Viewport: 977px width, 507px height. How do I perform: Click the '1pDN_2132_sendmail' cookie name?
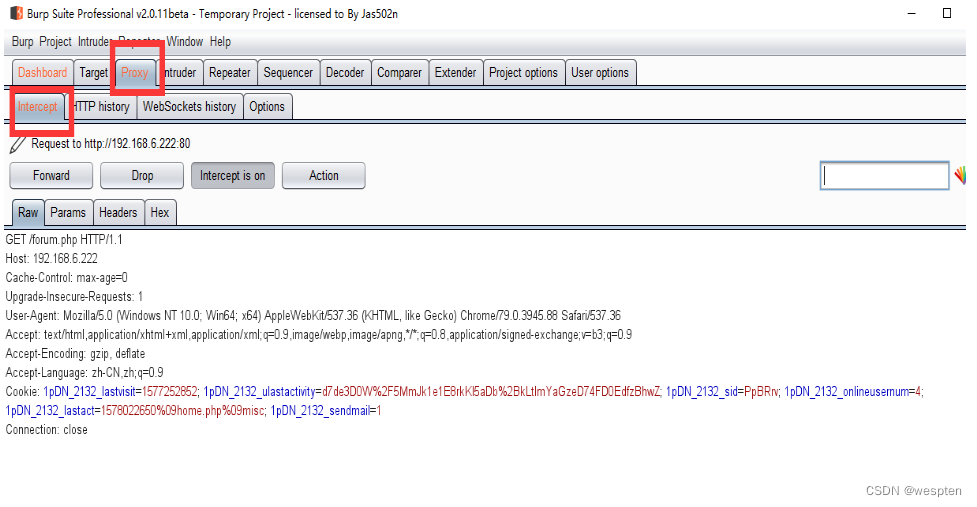coord(320,411)
